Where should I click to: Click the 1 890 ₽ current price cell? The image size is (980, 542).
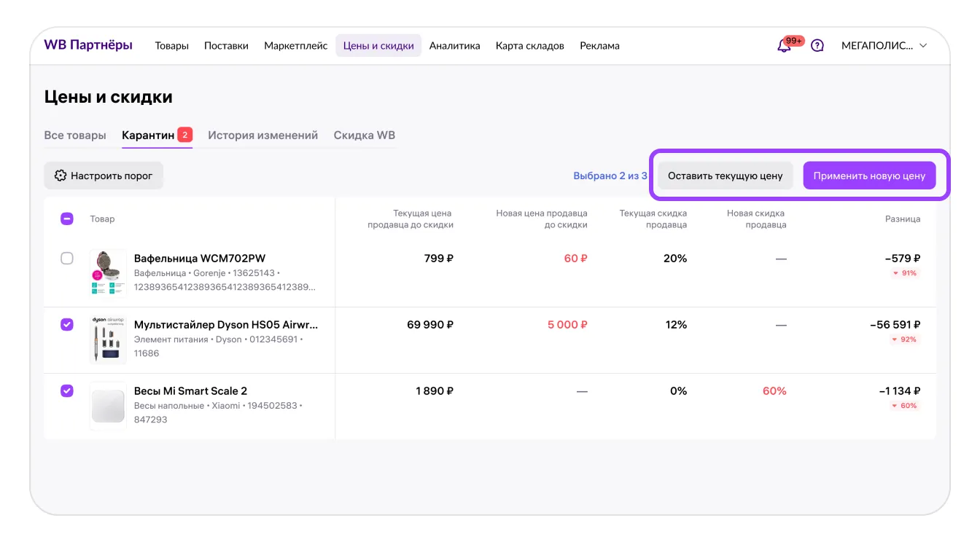point(435,390)
